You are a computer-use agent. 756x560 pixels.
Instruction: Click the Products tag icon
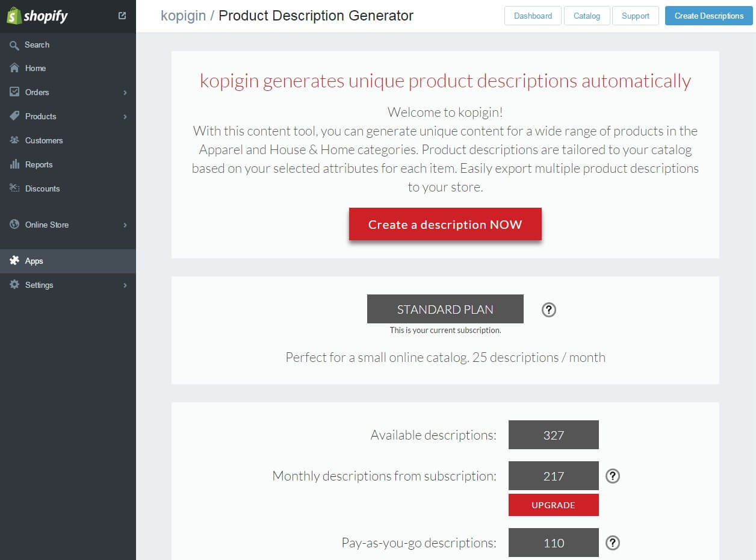(x=14, y=116)
